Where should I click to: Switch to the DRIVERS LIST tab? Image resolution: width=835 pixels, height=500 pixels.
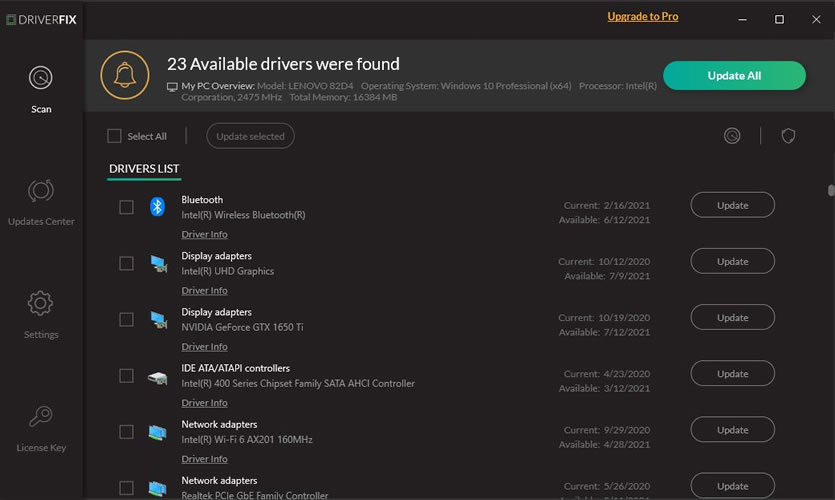click(x=144, y=169)
